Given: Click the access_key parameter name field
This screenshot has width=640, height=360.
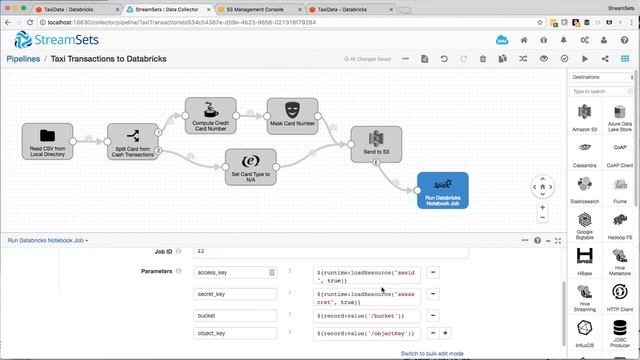Looking at the screenshot, I should point(235,272).
